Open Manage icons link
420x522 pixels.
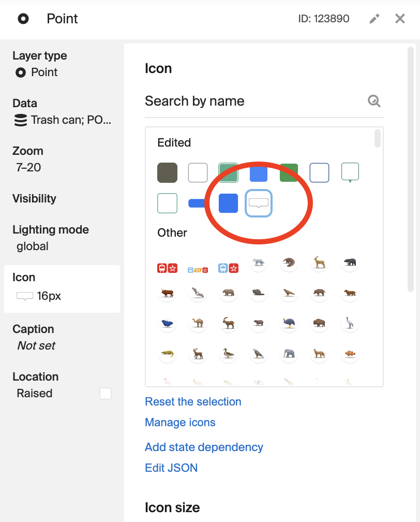[x=180, y=422]
